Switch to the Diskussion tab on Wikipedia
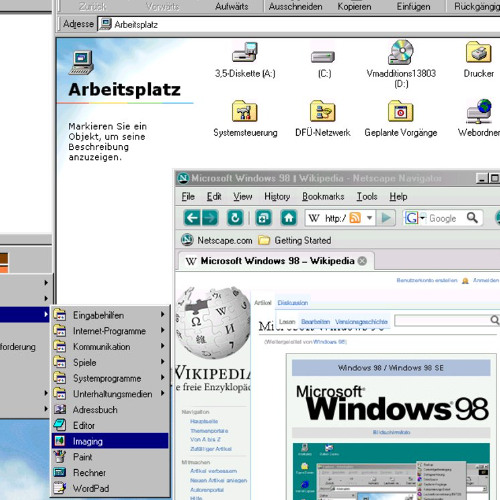500x500 pixels. point(293,303)
